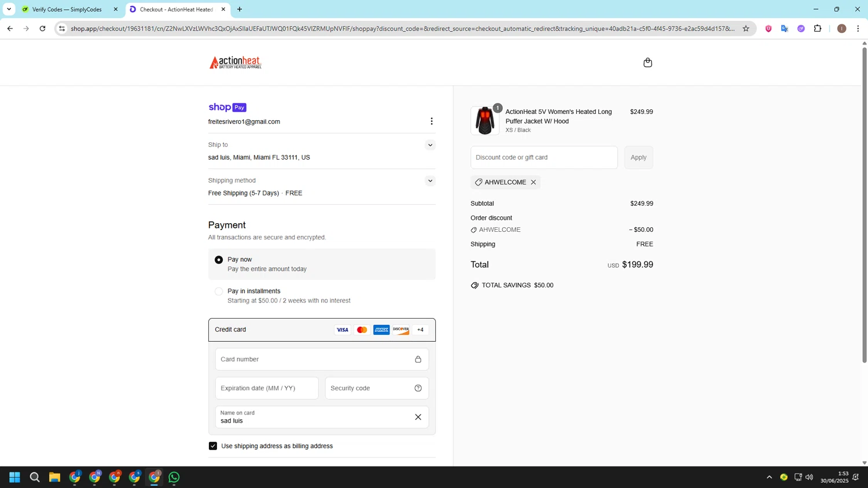Open the three-dot menu beside email

(431, 121)
